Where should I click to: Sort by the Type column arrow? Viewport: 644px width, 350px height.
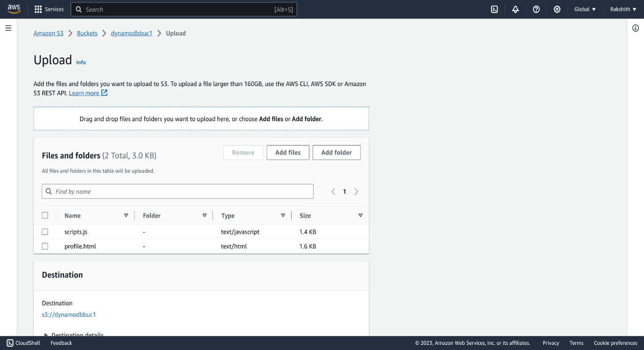point(283,215)
